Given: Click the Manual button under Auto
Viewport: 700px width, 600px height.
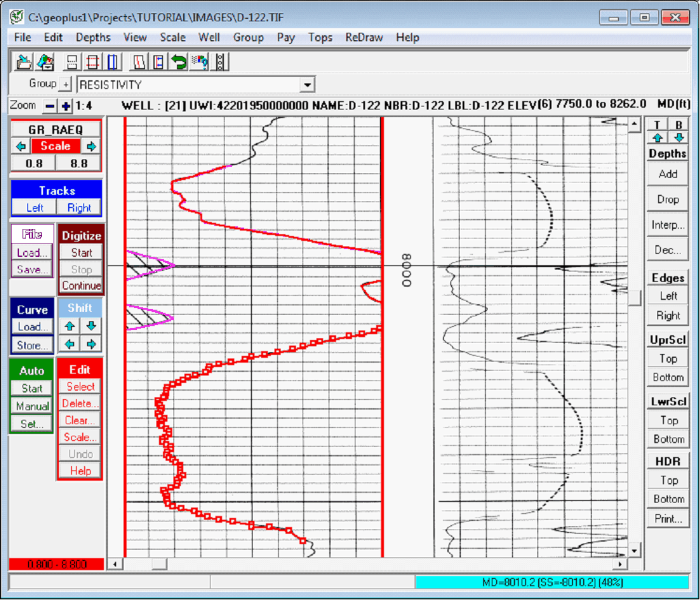Looking at the screenshot, I should [32, 406].
